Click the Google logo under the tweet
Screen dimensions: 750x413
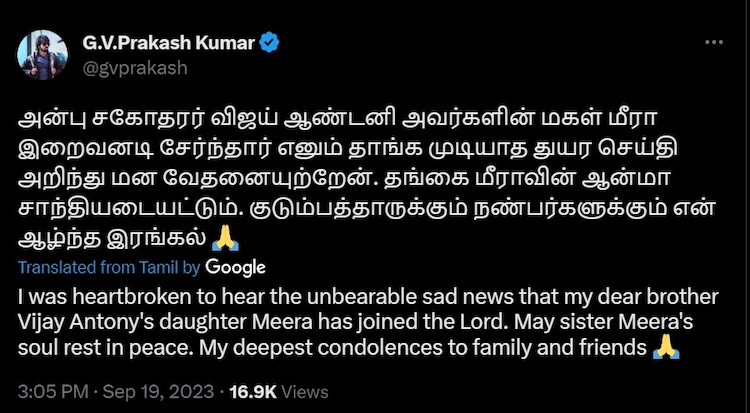pyautogui.click(x=235, y=267)
